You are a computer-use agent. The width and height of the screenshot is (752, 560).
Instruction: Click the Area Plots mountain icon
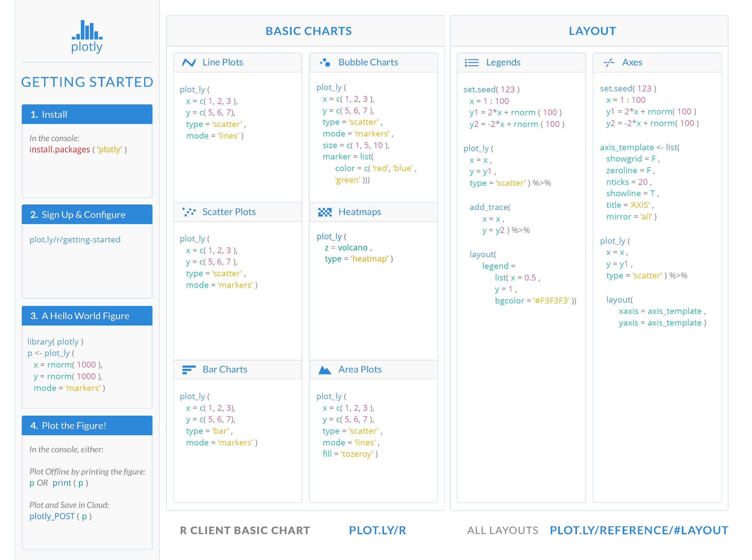point(325,369)
